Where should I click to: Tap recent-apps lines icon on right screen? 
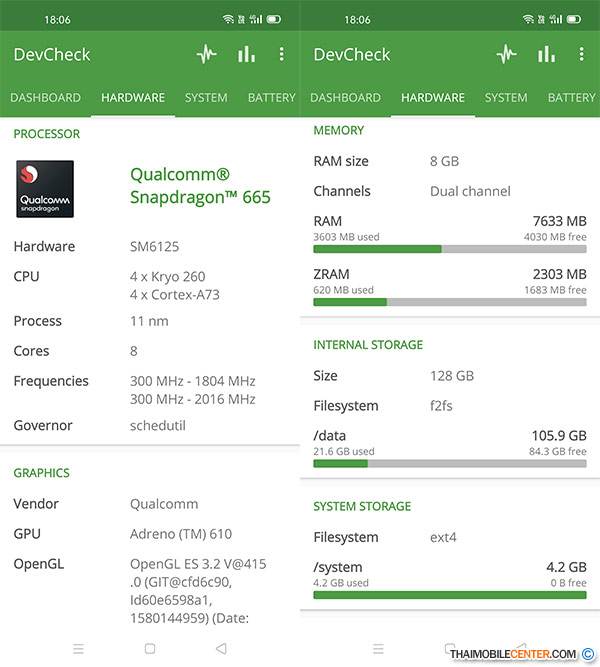click(x=378, y=649)
